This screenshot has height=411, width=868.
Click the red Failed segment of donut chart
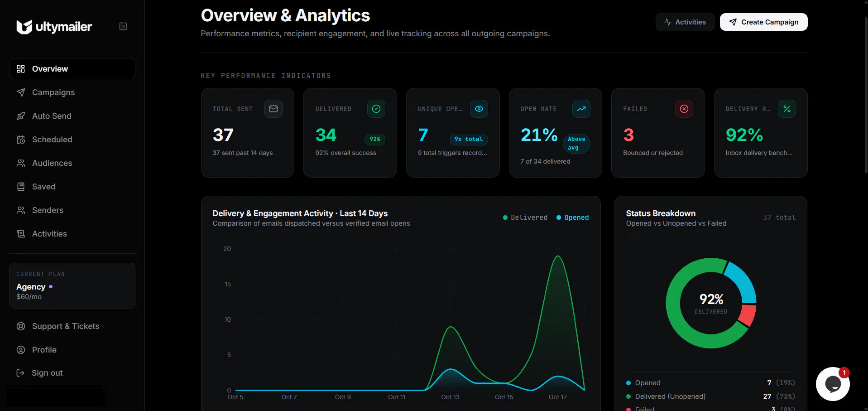tap(748, 316)
